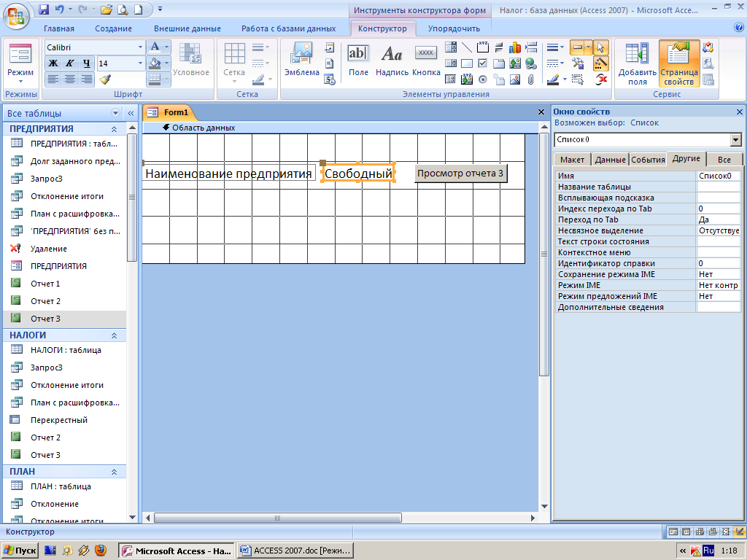Click Просмотр отчета 3 form button
This screenshot has width=747, height=560.
460,174
